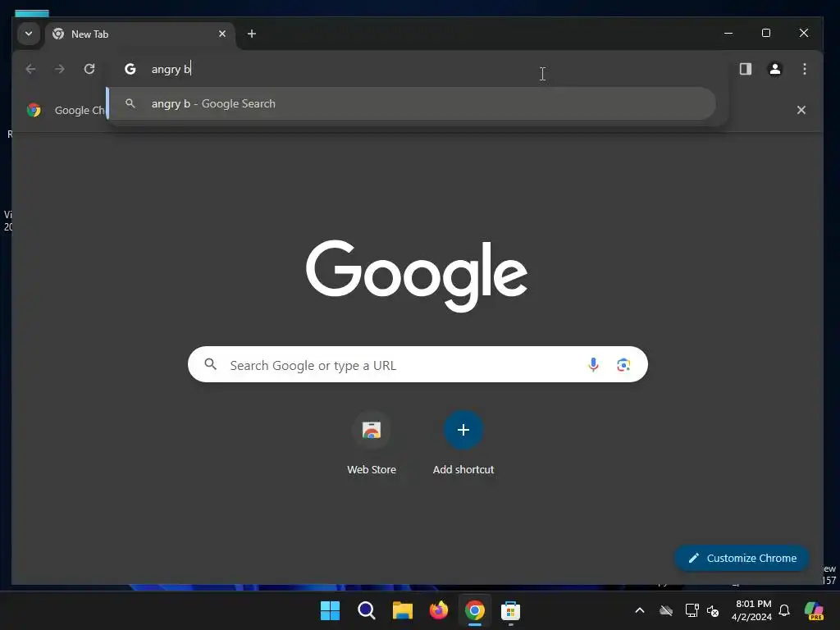The height and width of the screenshot is (630, 840).
Task: Open Windows Search in the taskbar
Action: 367,610
